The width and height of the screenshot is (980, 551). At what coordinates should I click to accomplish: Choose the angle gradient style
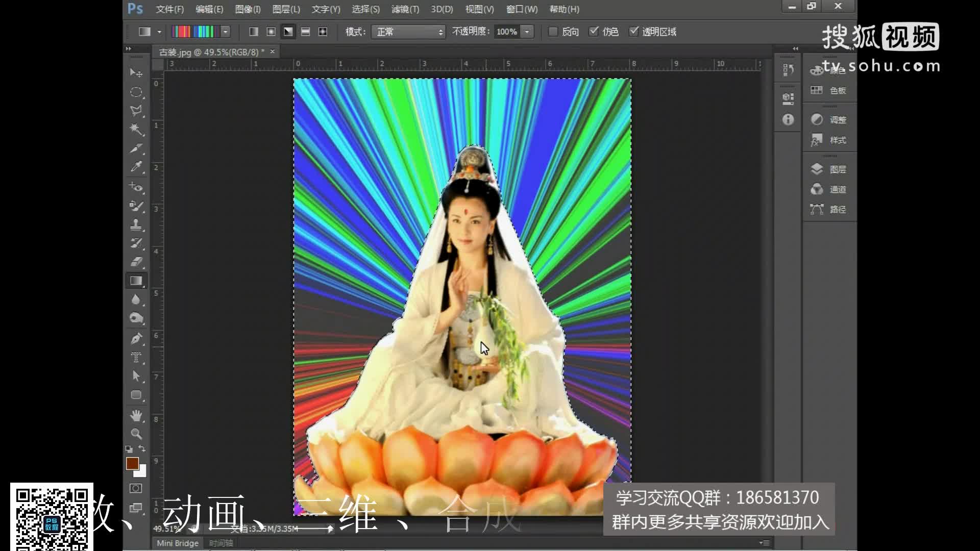pyautogui.click(x=288, y=32)
